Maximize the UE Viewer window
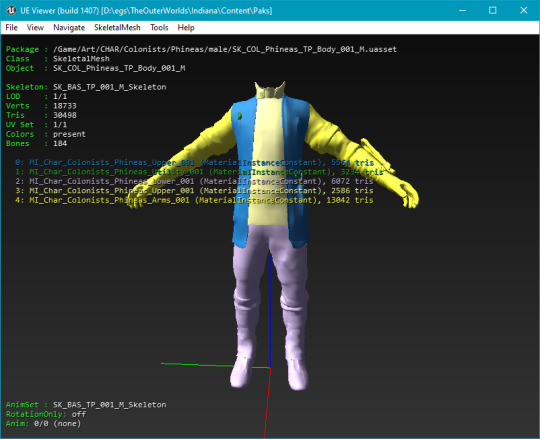 click(493, 10)
